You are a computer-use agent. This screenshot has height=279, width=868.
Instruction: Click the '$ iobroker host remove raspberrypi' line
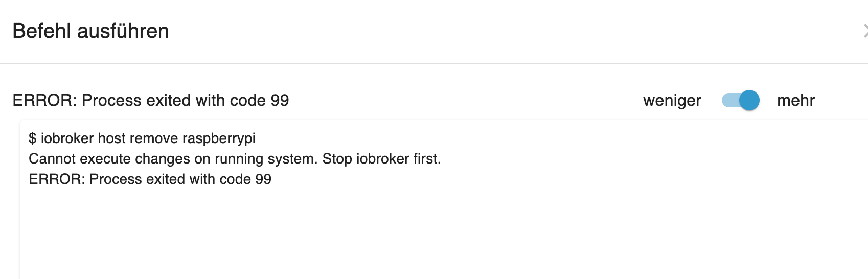point(142,138)
